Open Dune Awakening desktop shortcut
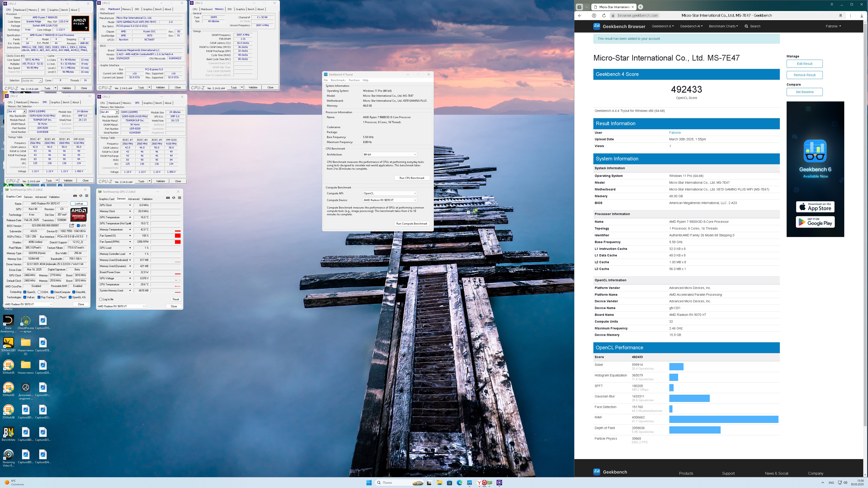Viewport: 868px width, 488px height. click(8, 324)
